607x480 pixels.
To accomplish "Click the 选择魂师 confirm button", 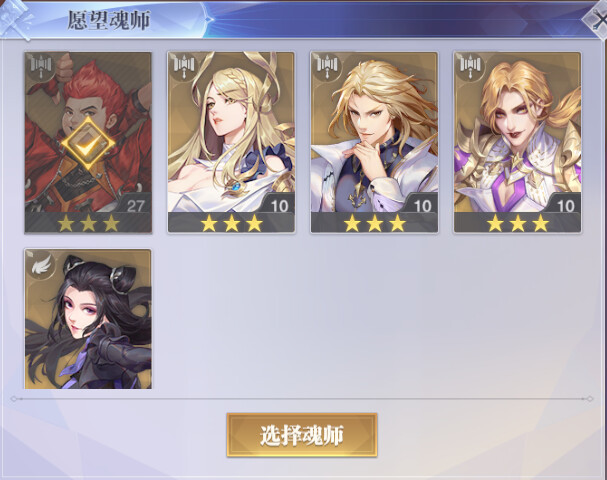I will [x=302, y=435].
